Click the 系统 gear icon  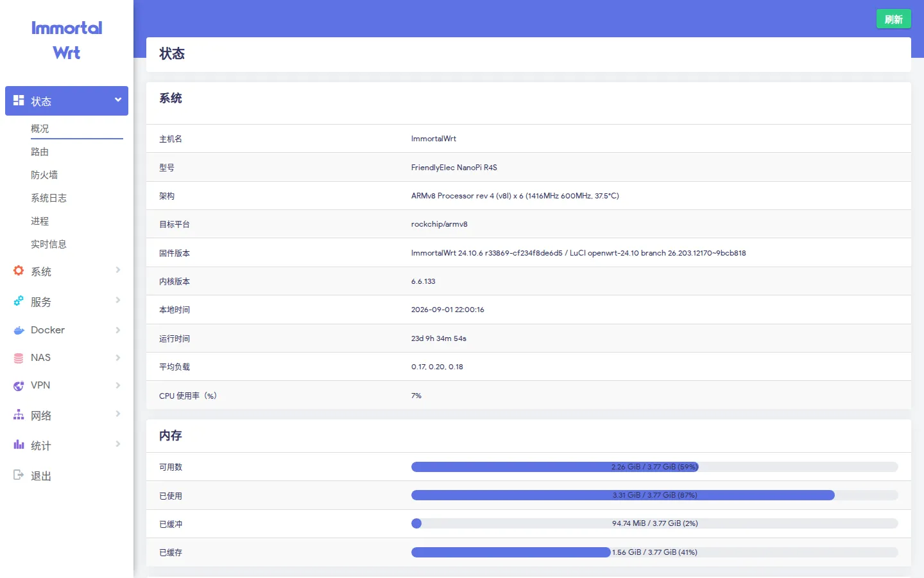coord(19,271)
